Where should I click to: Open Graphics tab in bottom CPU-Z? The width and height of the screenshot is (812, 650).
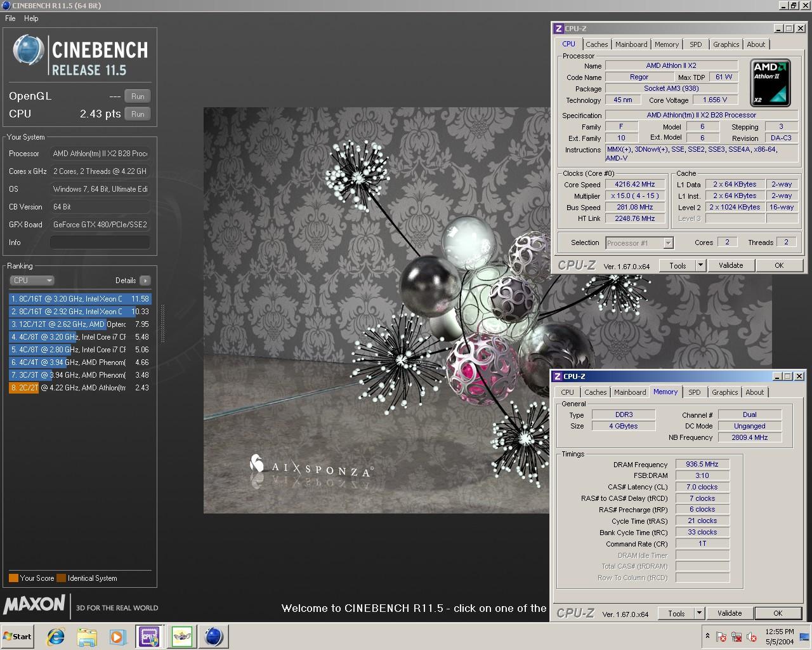724,392
